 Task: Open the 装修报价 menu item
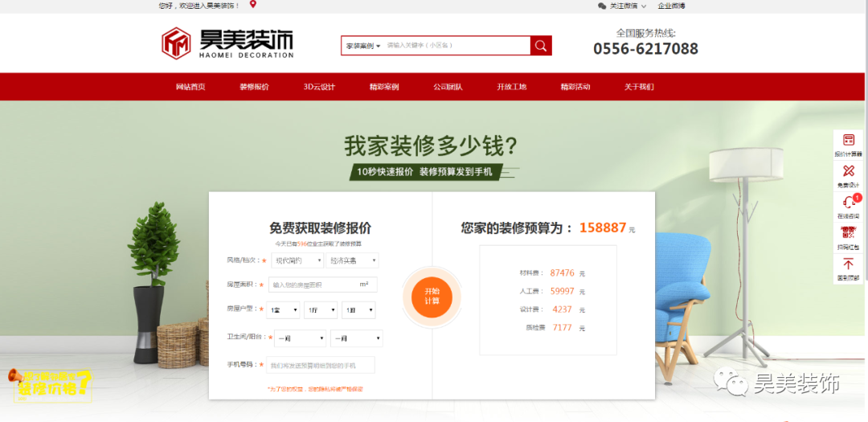(254, 87)
